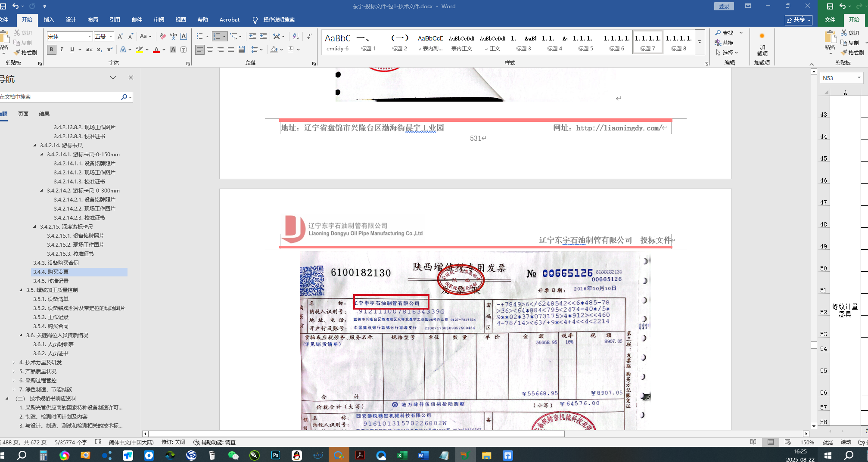Open the font size dropdown (五号)
This screenshot has width=868, height=462.
pos(111,37)
